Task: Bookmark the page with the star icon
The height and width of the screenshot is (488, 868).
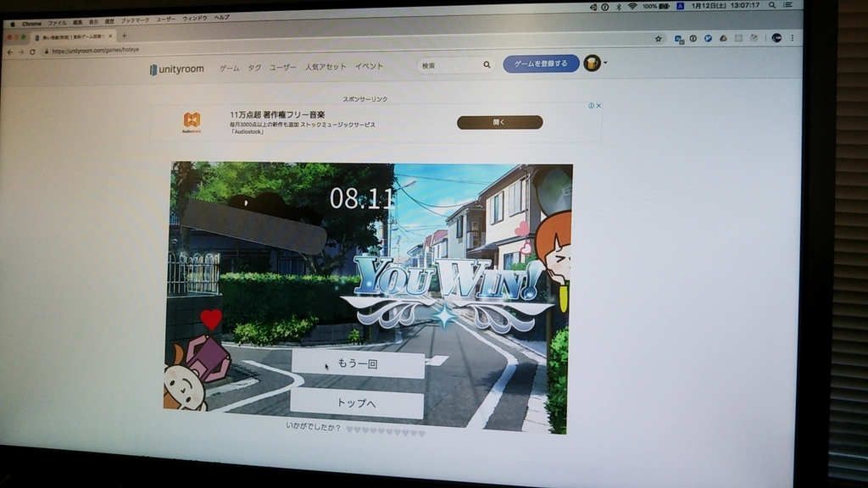Action: [x=658, y=39]
